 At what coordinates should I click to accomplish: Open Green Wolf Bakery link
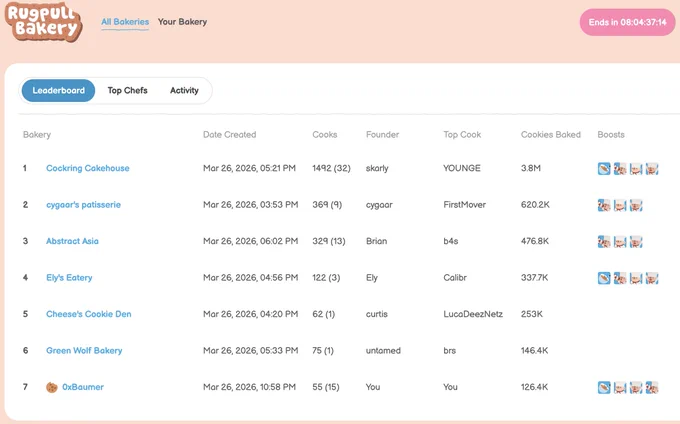click(84, 350)
